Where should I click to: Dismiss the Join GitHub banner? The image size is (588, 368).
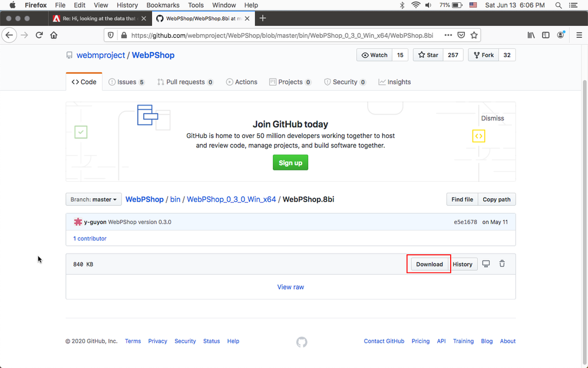(x=493, y=118)
